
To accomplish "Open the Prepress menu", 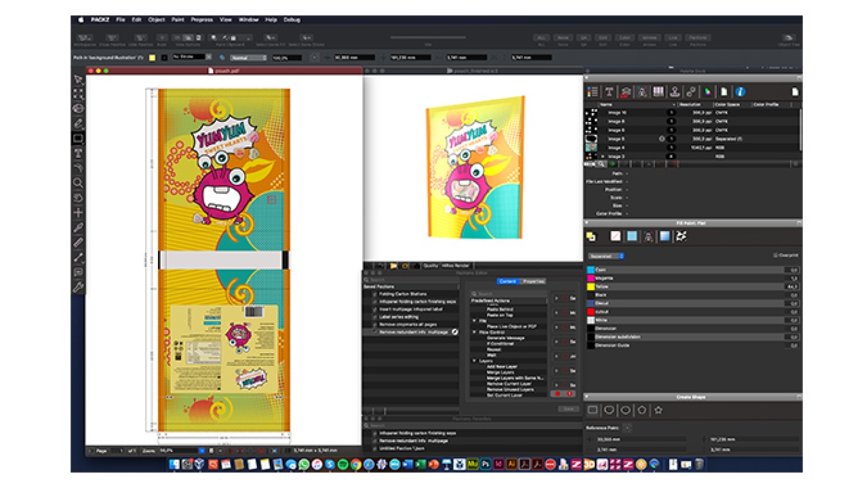I will click(x=202, y=20).
